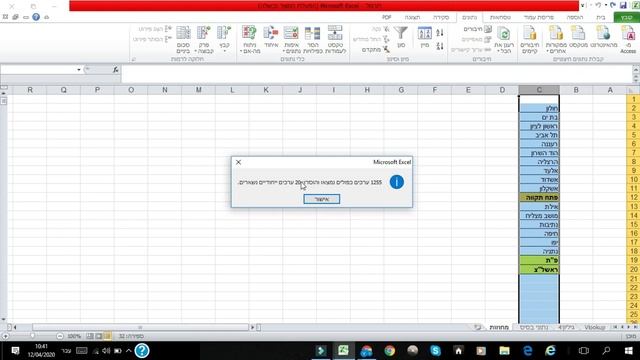Select the green cell containing ראשל"צ
Viewport: 640px width, 360px height.
click(x=539, y=269)
